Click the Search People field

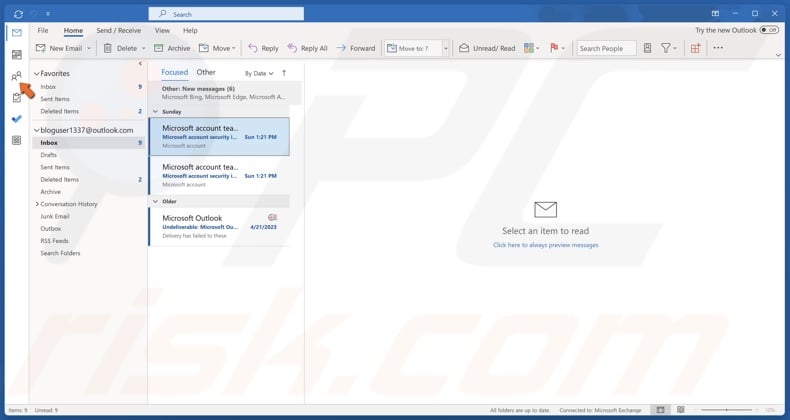(607, 48)
